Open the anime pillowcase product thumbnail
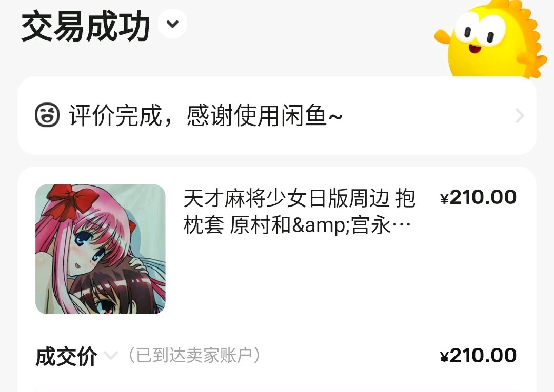554x392 pixels. tap(101, 249)
